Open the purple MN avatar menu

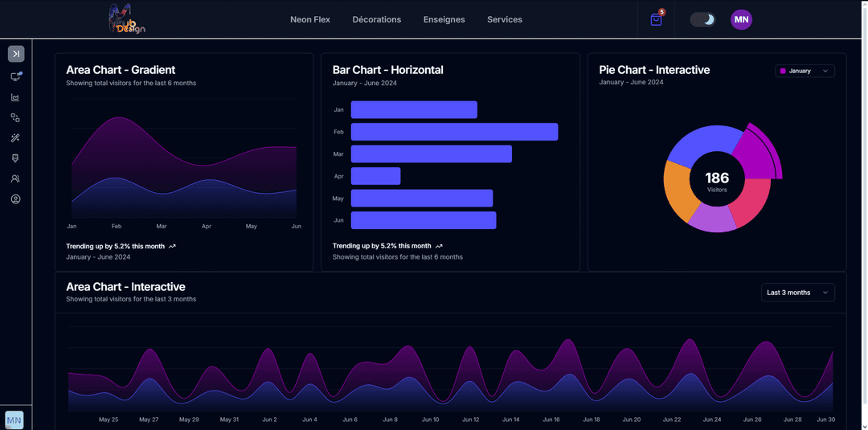[741, 20]
